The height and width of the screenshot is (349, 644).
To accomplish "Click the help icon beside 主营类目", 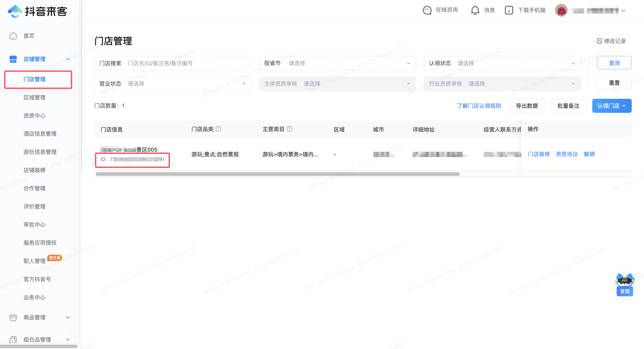I will point(290,129).
